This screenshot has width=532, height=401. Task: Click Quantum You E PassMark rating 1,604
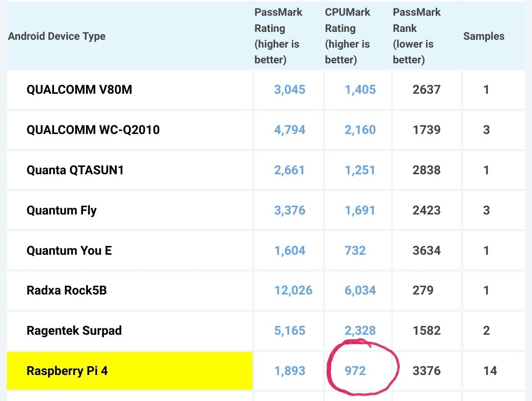tap(289, 251)
